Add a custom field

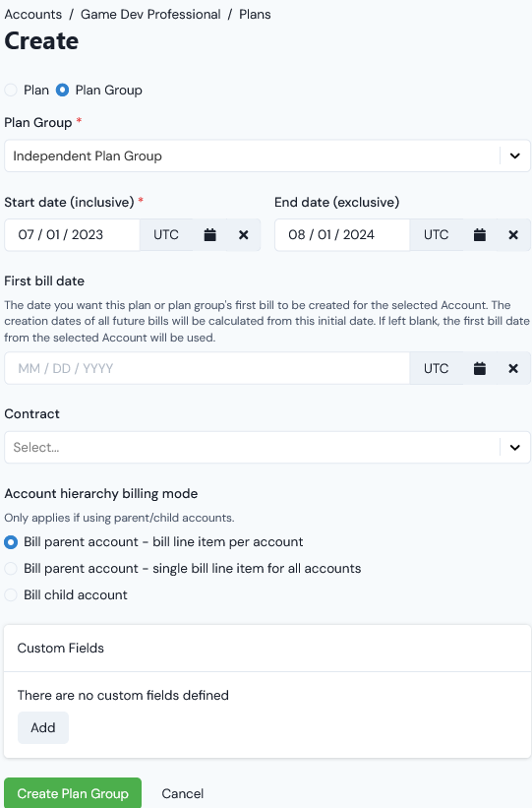coord(42,727)
